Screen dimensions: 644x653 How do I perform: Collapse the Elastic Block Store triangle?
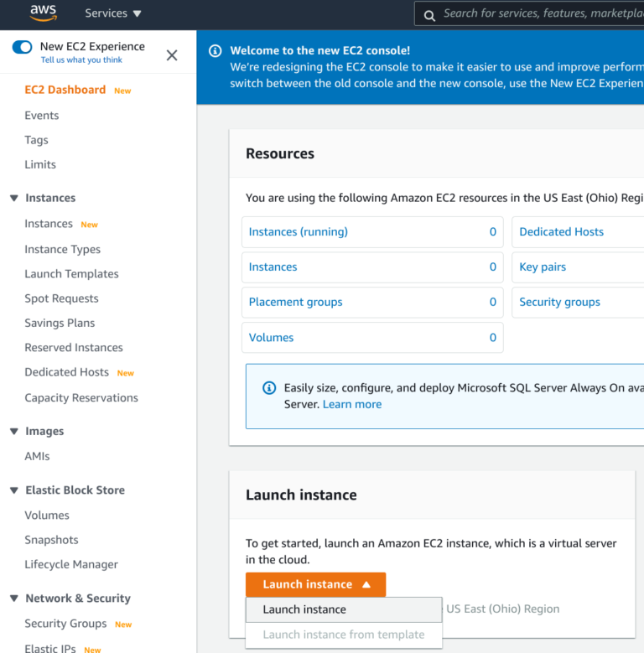click(x=14, y=490)
